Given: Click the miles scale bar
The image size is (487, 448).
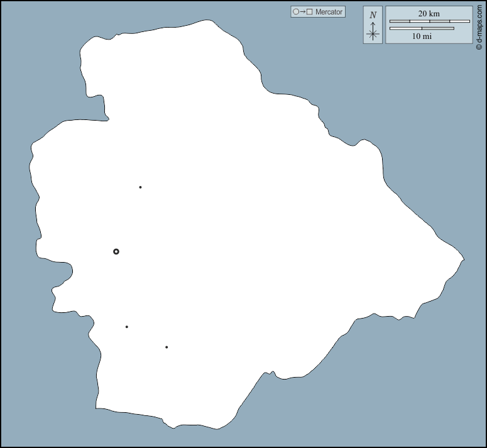Looking at the screenshot, I should 422,28.
